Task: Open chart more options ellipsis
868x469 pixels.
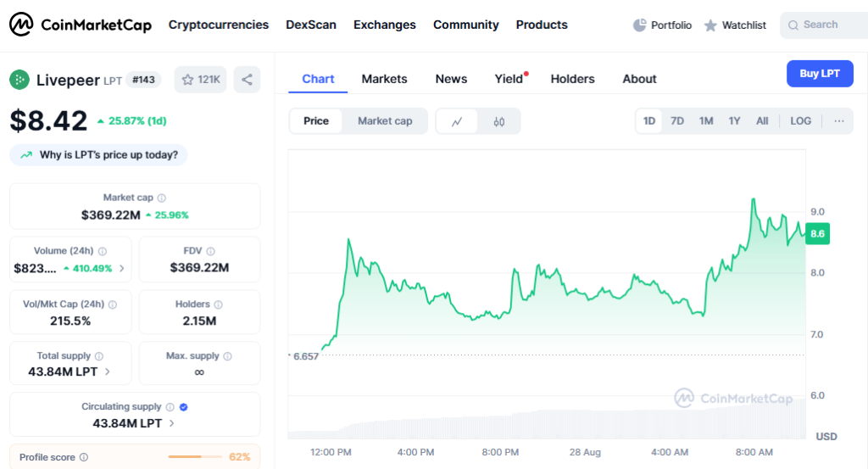Action: pos(839,121)
